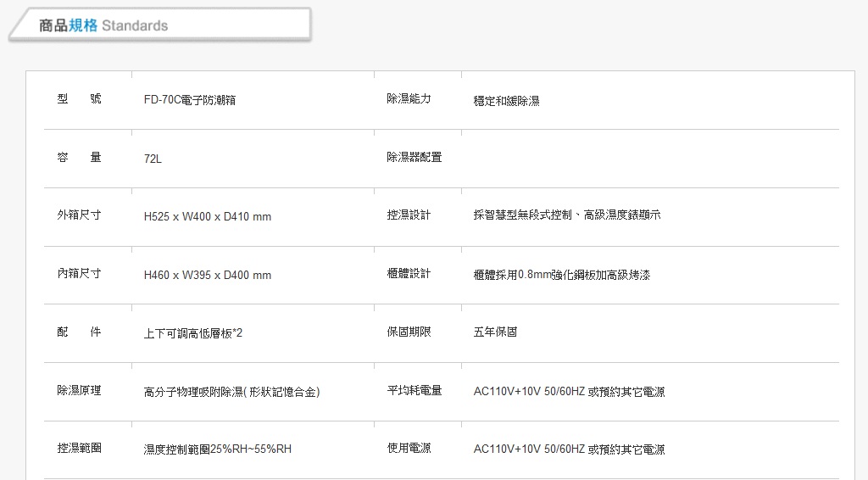Click the outer size H525 x W400 x D410 mm
868x480 pixels.
208,216
